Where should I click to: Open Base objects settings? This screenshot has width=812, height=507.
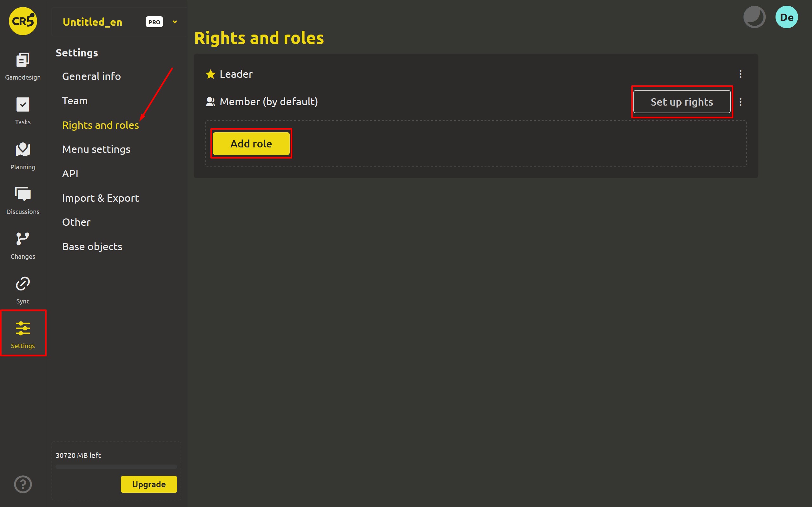pyautogui.click(x=92, y=247)
